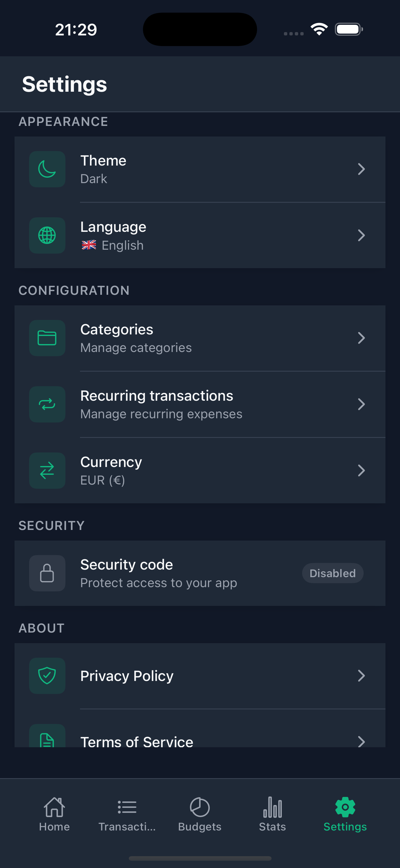Open Categories chevron arrow
Image resolution: width=400 pixels, height=868 pixels.
[x=361, y=338]
